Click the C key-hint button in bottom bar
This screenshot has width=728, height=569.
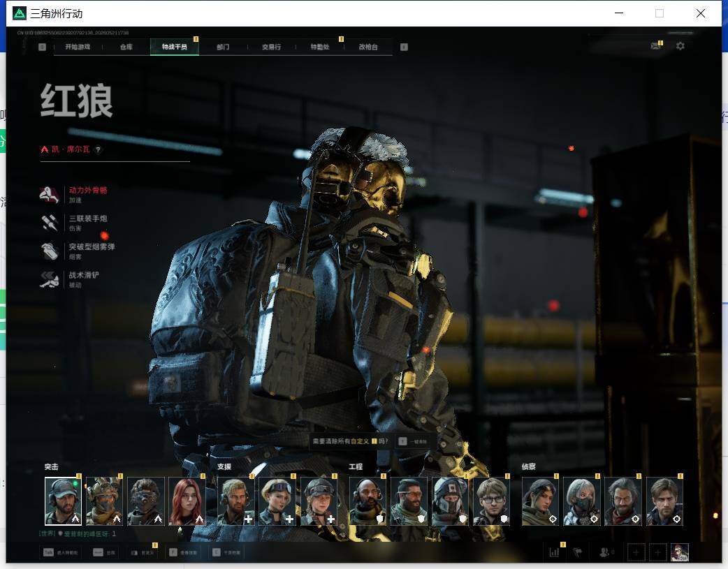point(226,552)
